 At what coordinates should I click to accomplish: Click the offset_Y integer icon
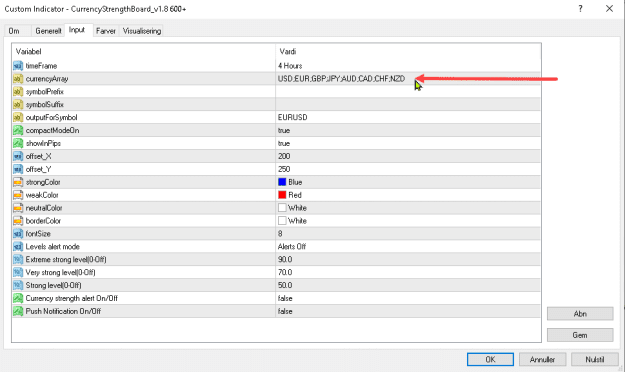click(x=18, y=169)
